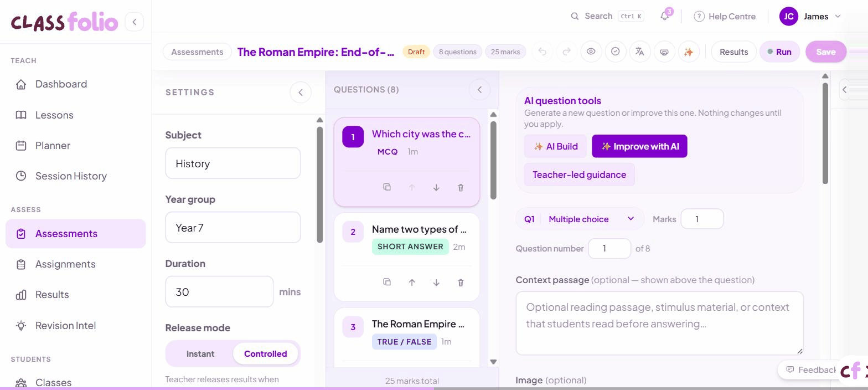Screen dimensions: 868x390
Task: Open Results in the sidebar
Action: [x=76, y=295]
